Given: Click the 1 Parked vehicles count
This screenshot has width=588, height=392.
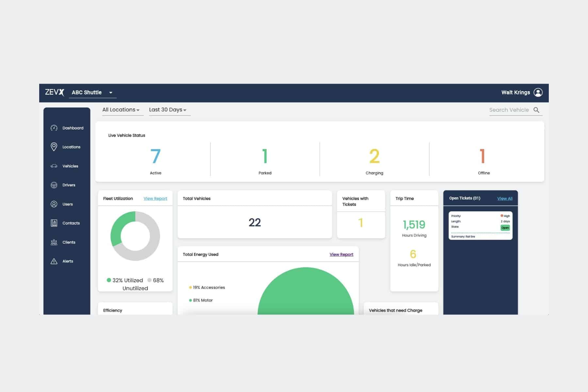Looking at the screenshot, I should [265, 156].
